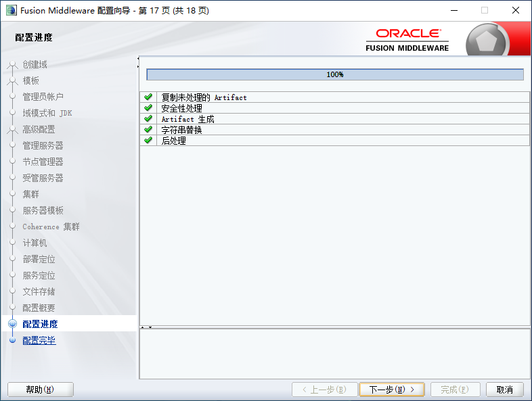Click the down arrow on the message pane splitter
The height and width of the screenshot is (401, 532).
(x=150, y=327)
